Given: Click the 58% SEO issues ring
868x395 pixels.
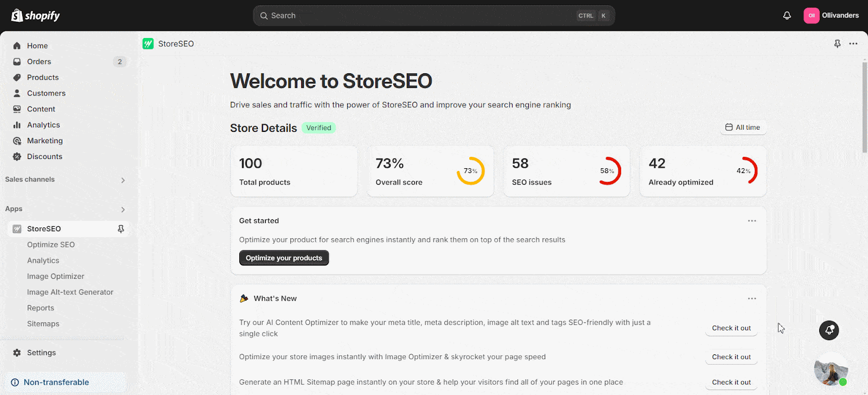Looking at the screenshot, I should pyautogui.click(x=607, y=171).
